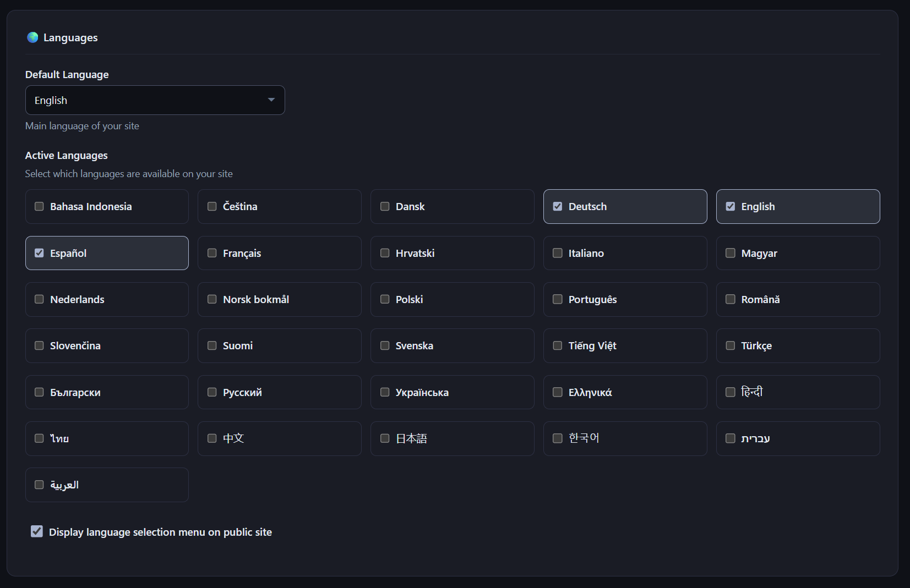Image resolution: width=910 pixels, height=588 pixels.
Task: Enable the Magyar language
Action: pos(731,253)
